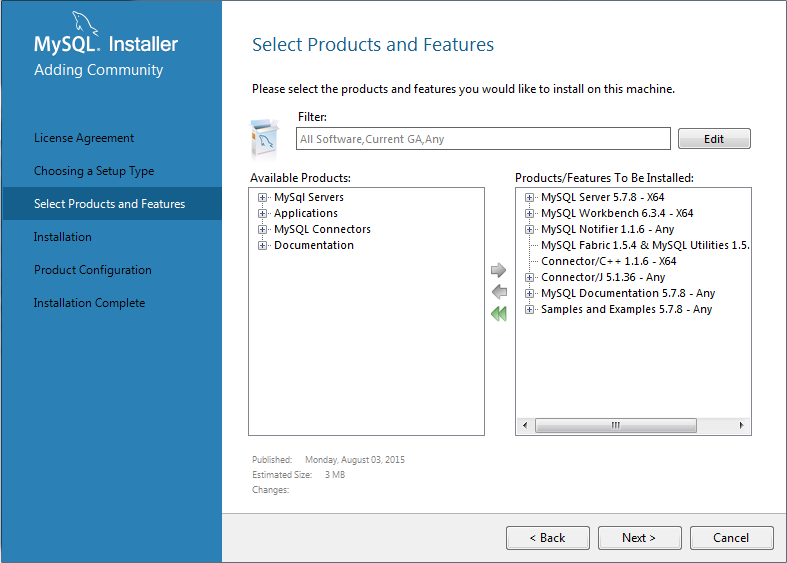Screen dimensions: 787x563
Task: Click the Next button
Action: pyautogui.click(x=639, y=538)
